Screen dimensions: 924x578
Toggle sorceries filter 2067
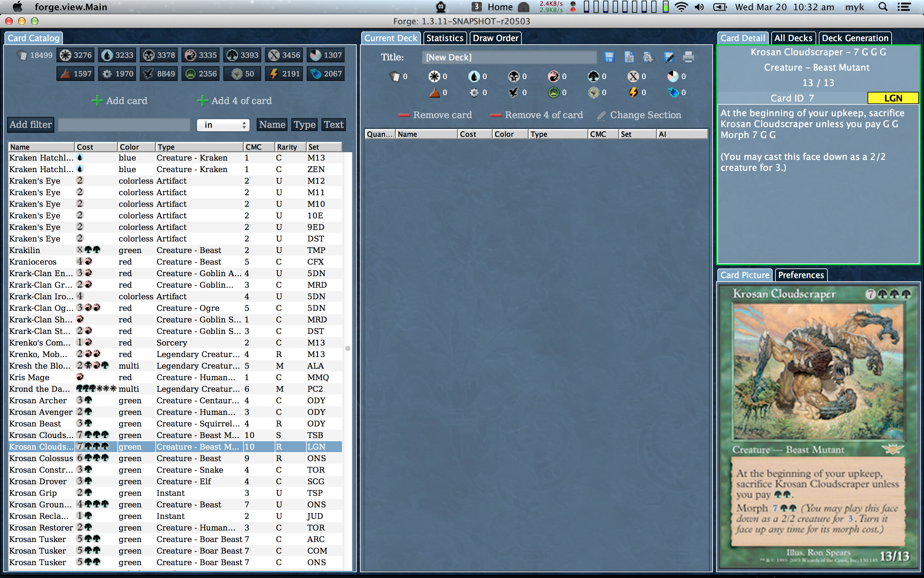pos(326,74)
